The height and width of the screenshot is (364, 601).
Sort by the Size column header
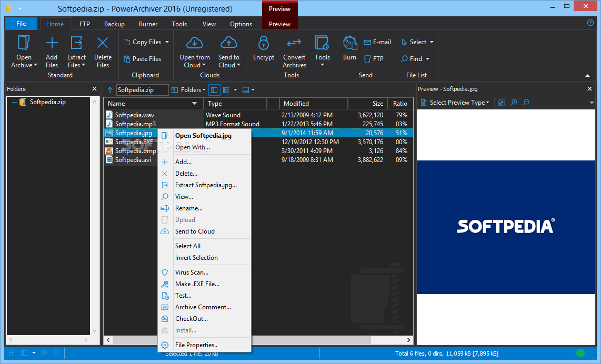[367, 104]
